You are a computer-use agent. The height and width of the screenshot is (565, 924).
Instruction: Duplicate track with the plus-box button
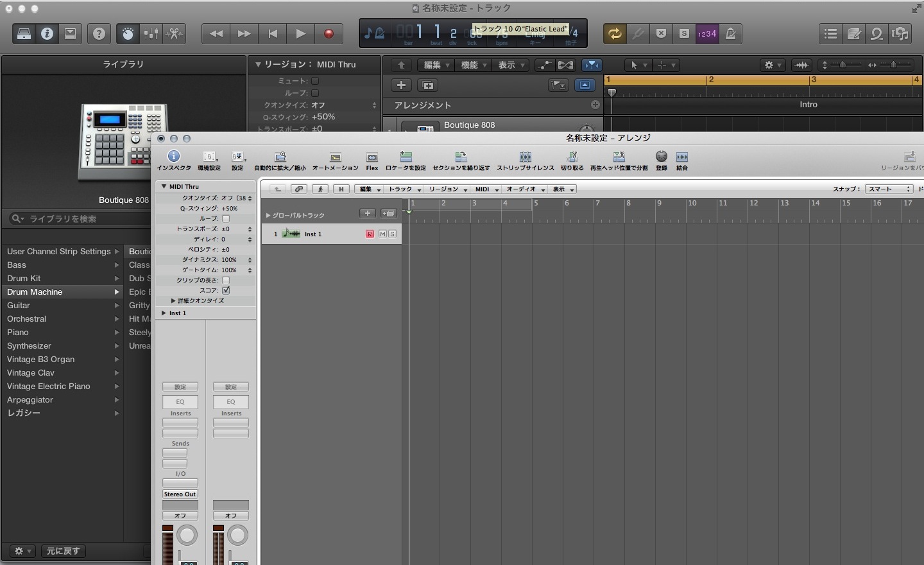tap(428, 85)
